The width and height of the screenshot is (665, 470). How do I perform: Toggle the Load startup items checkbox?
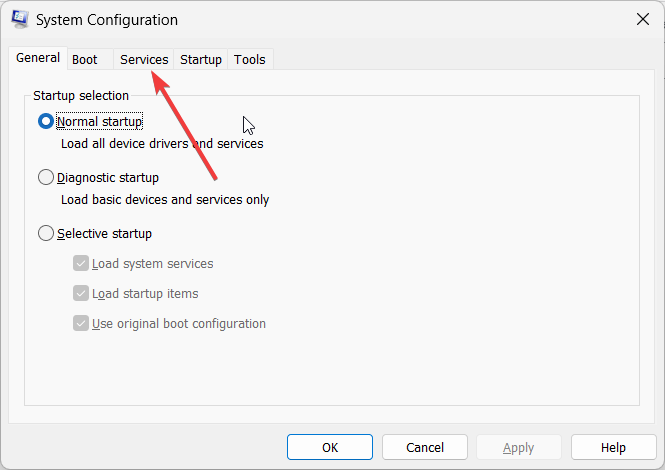coord(81,294)
